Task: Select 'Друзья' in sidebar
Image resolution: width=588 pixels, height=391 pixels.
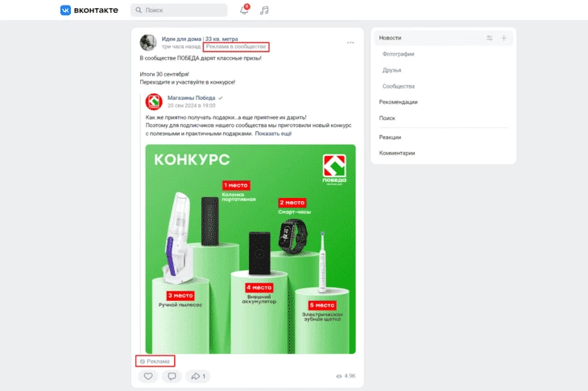Action: coord(391,70)
